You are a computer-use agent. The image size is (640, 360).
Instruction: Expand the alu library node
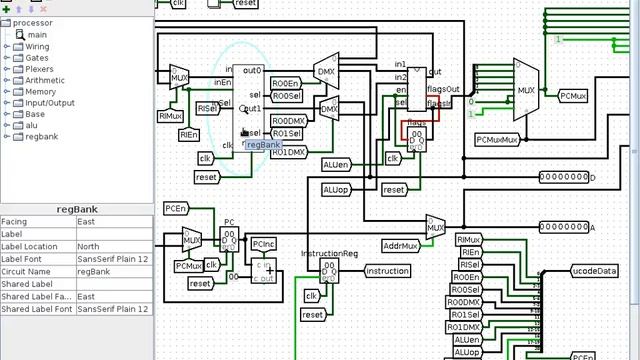pyautogui.click(x=7, y=125)
